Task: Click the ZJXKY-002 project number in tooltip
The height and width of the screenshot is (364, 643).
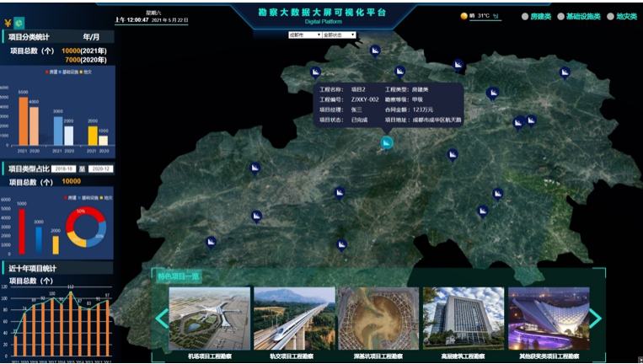Action: [x=365, y=99]
